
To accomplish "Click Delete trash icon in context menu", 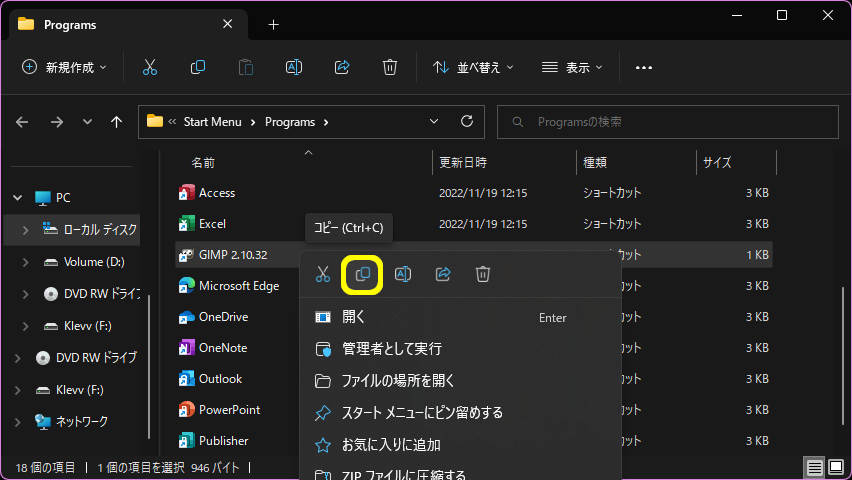I will click(x=483, y=274).
